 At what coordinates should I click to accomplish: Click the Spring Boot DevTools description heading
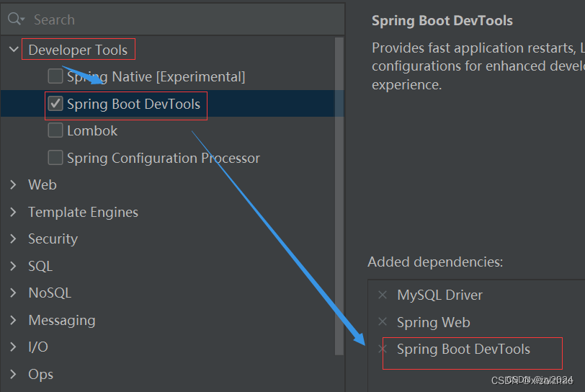pos(442,20)
